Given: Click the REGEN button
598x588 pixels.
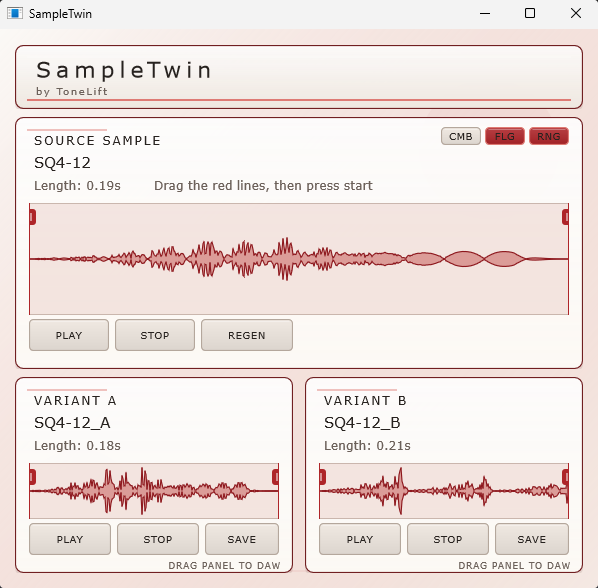Looking at the screenshot, I should tap(247, 335).
